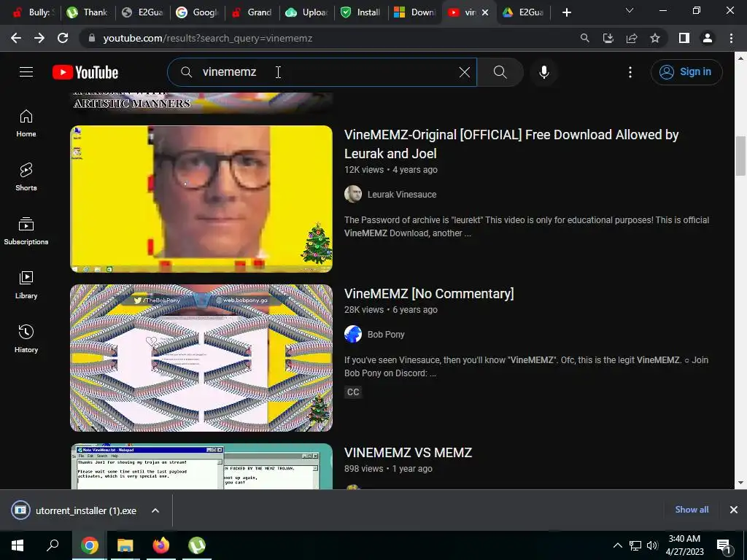Open the notification center icon

(x=724, y=545)
